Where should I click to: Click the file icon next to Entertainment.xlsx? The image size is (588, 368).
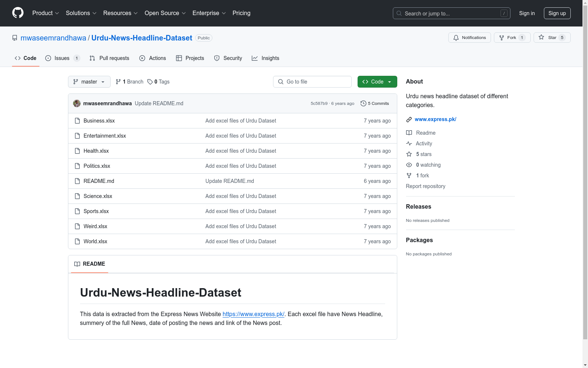[77, 136]
